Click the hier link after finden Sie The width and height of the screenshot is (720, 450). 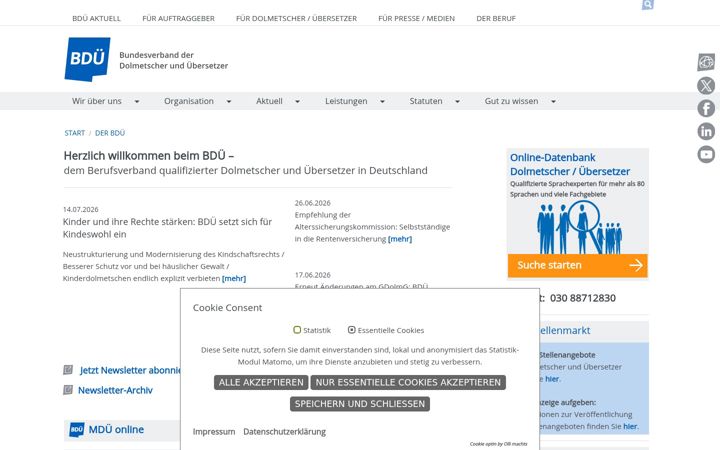coord(630,427)
